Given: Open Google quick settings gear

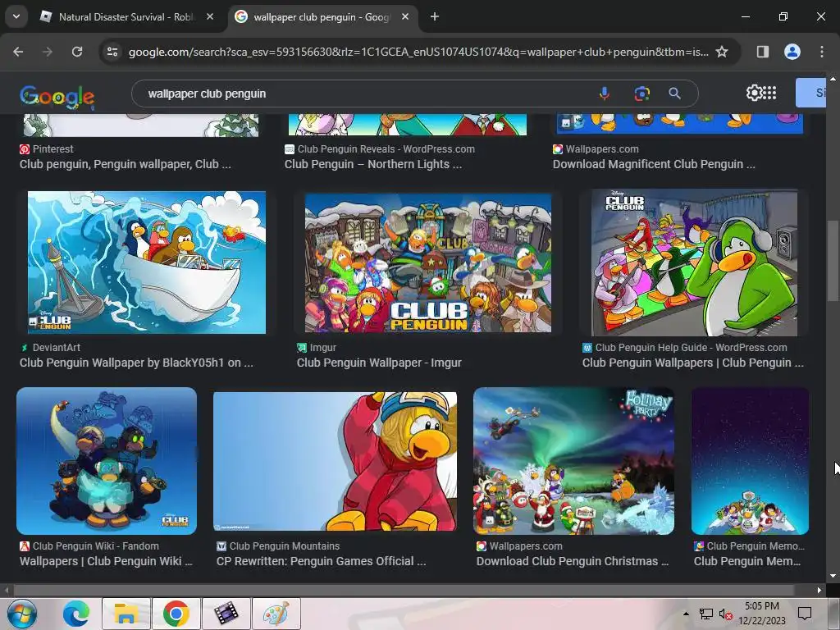Looking at the screenshot, I should (754, 93).
